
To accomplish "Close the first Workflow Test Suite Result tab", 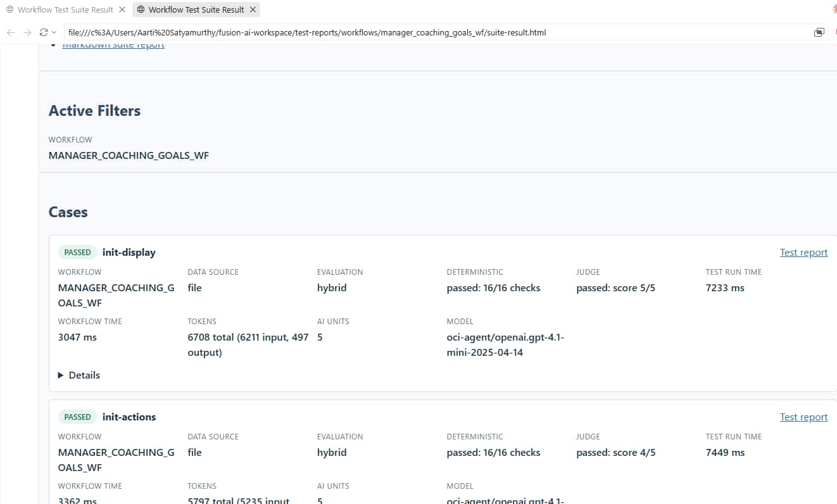I will coord(122,9).
